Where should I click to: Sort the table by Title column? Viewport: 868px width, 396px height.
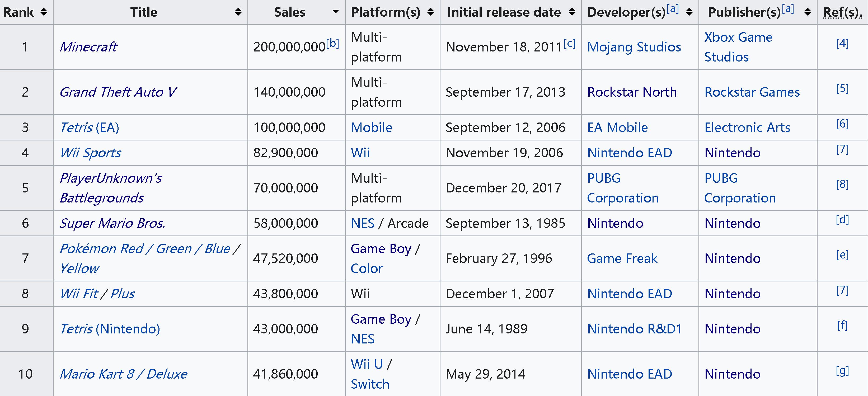pyautogui.click(x=238, y=12)
